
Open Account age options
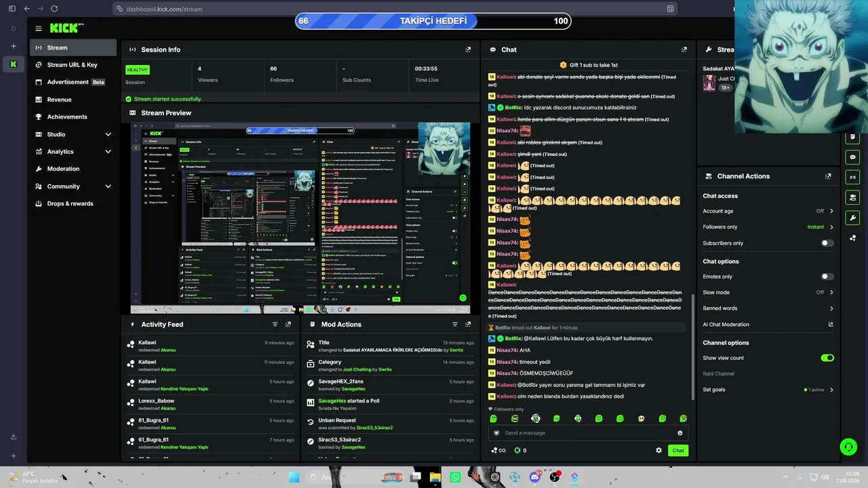click(x=768, y=211)
